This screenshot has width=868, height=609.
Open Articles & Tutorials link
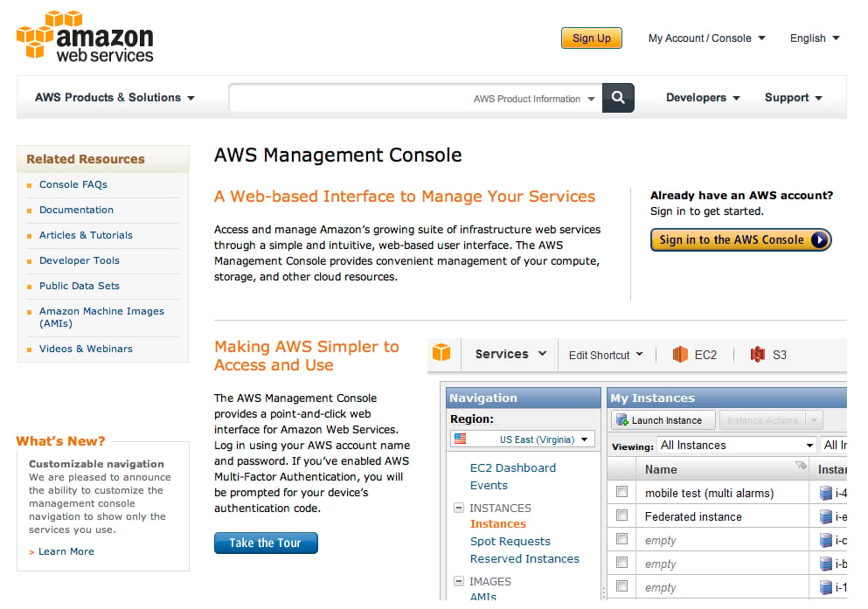click(86, 235)
